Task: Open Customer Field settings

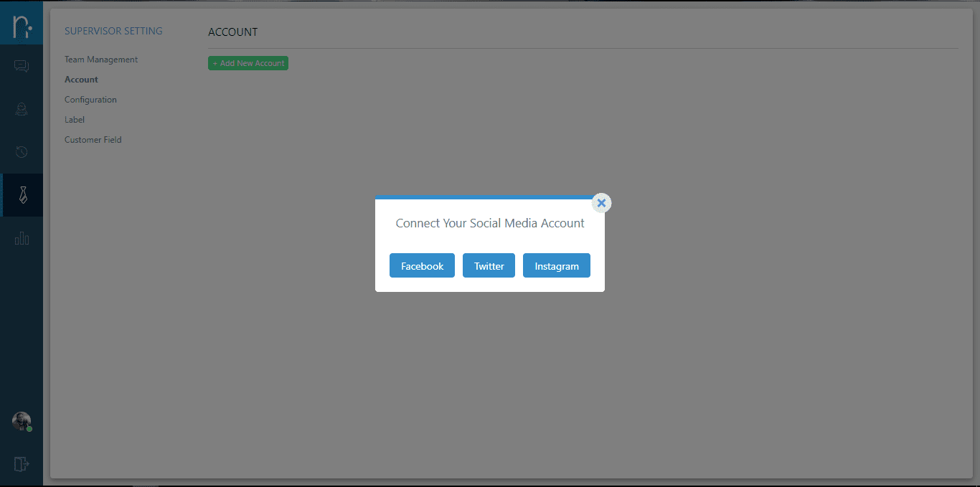Action: point(93,140)
